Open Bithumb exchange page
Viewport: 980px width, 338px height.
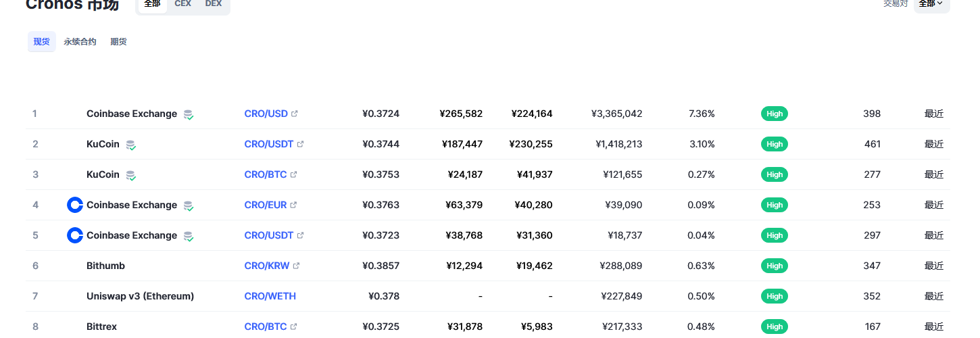(105, 266)
